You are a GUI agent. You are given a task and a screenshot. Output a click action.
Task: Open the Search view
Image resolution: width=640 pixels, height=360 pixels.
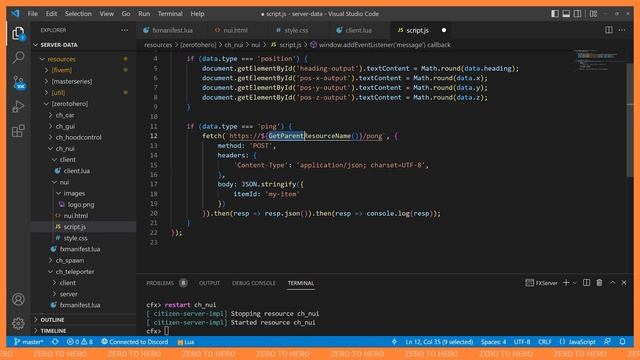click(x=18, y=58)
